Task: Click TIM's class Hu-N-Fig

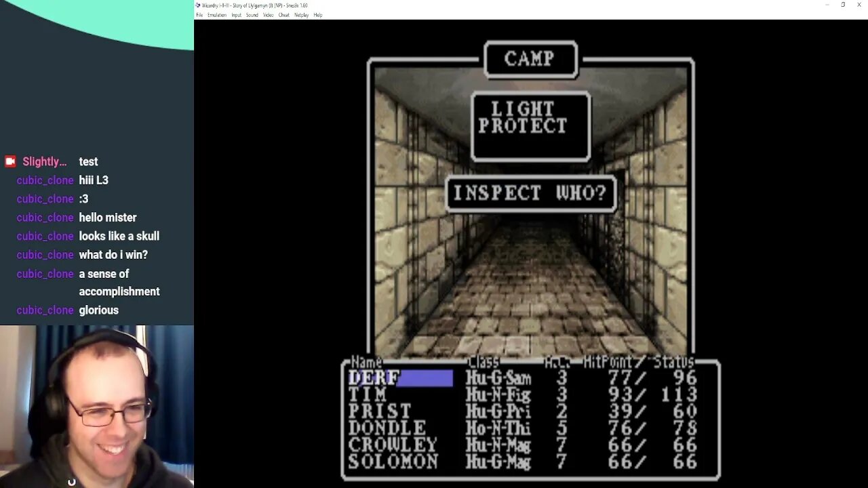Action: (x=498, y=394)
